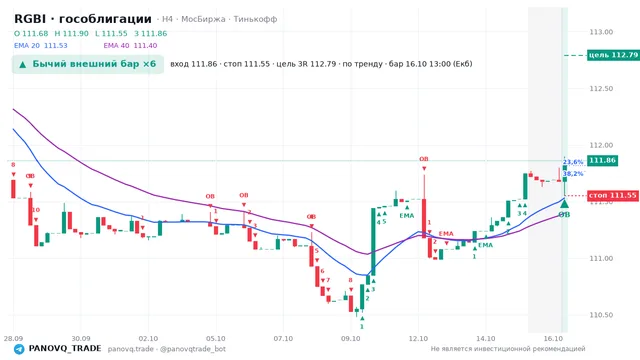Click the '113.00' price axis label
This screenshot has width=640, height=360.
point(601,32)
